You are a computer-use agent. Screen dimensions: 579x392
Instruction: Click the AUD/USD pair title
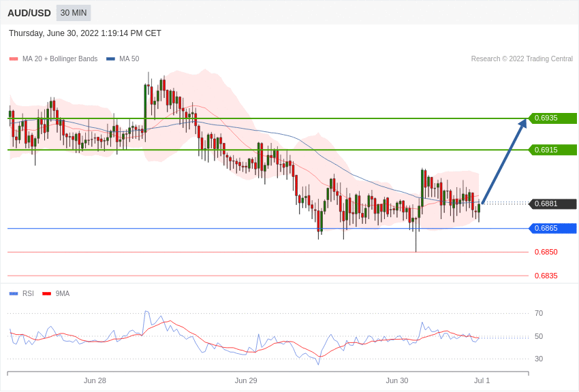coord(29,14)
